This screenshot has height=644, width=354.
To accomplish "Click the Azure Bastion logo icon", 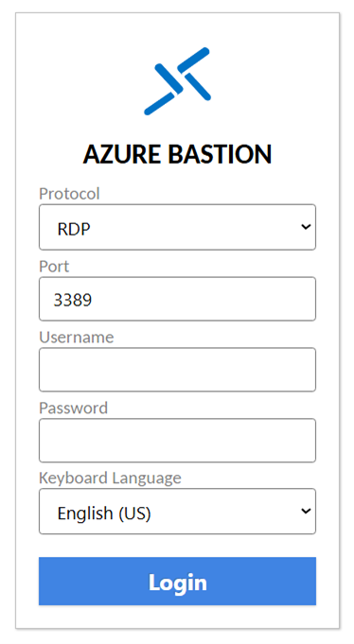I will pyautogui.click(x=177, y=81).
